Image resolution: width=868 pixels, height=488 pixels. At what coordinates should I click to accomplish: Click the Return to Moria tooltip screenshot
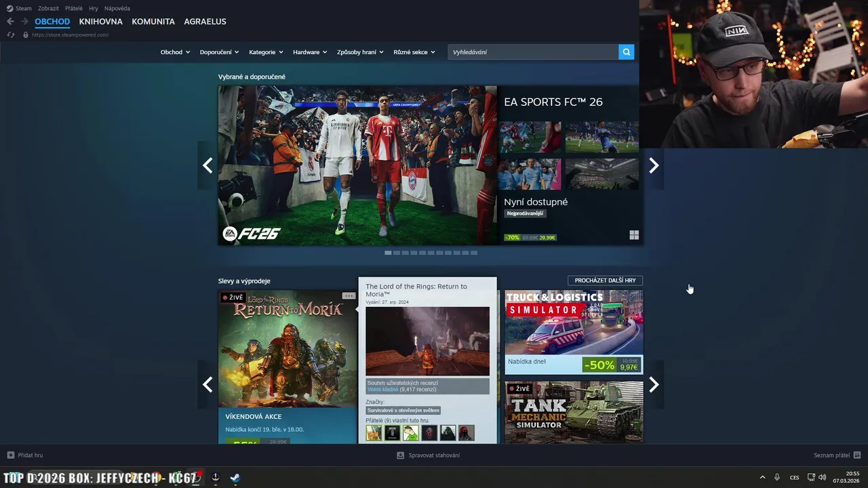427,341
